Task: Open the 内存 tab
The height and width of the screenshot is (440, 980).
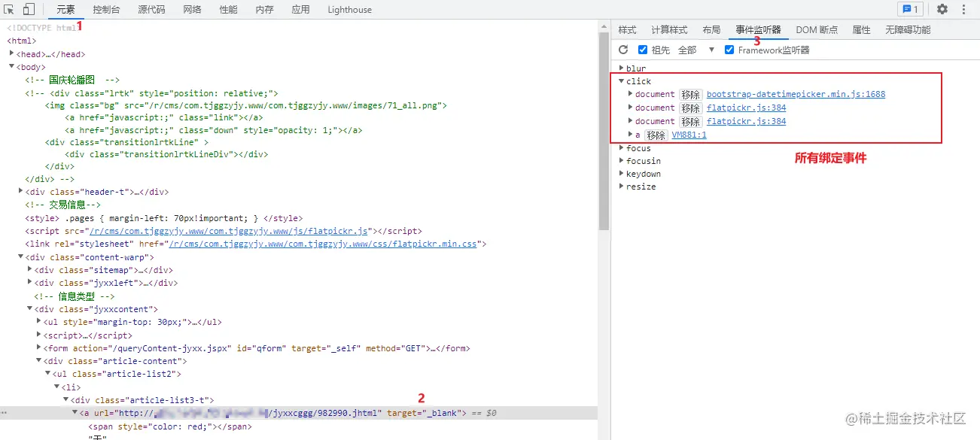Action: click(264, 10)
